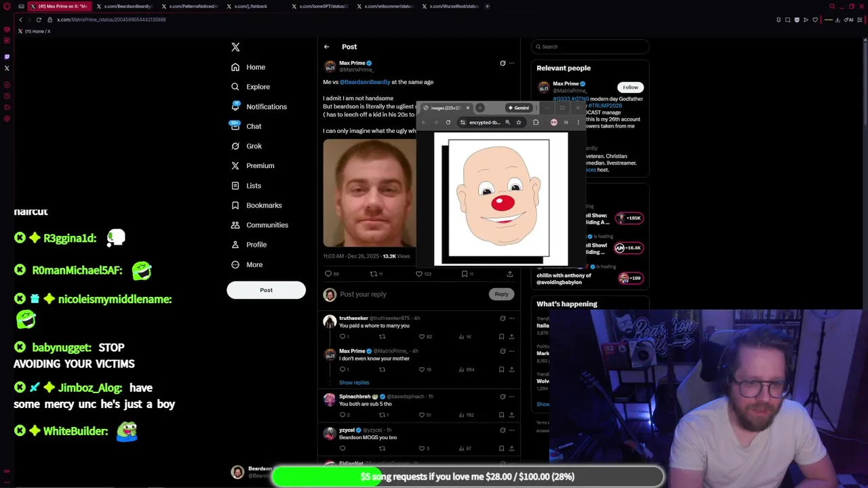Share the main post
The height and width of the screenshot is (488, 868).
click(510, 274)
